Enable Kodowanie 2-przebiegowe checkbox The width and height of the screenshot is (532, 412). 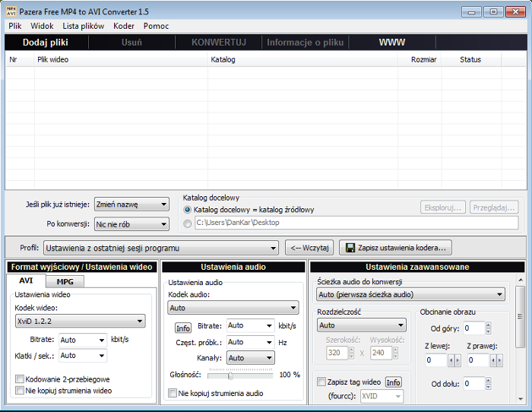pos(20,379)
